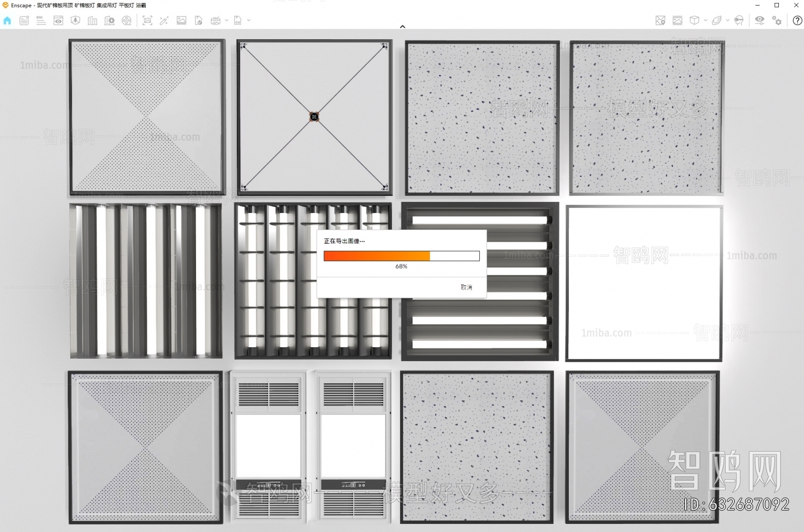Open visual settings eye slider icon
This screenshot has height=532, width=804.
[759, 21]
